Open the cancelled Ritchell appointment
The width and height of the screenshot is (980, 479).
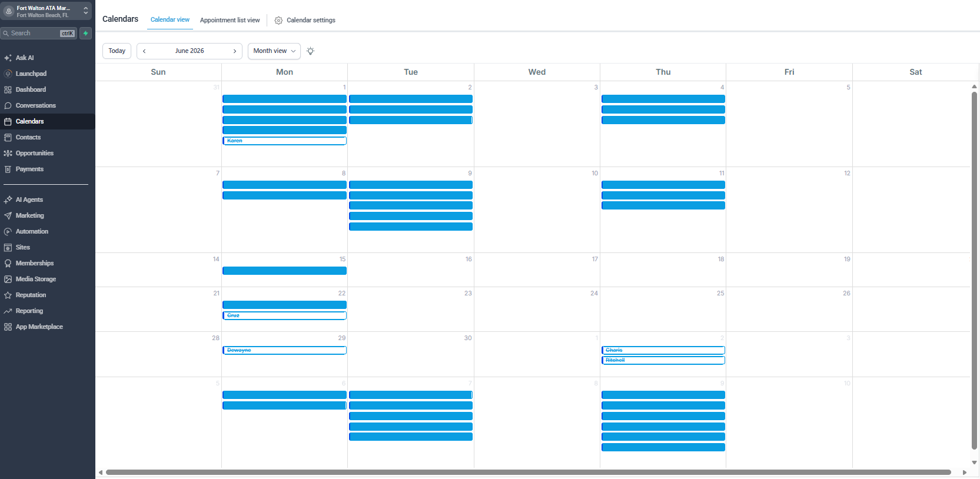663,360
